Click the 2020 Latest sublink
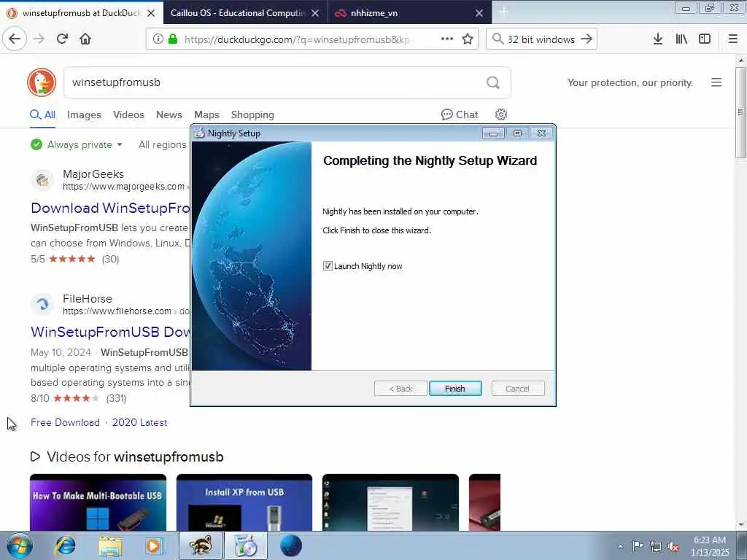The width and height of the screenshot is (747, 560). 139,422
